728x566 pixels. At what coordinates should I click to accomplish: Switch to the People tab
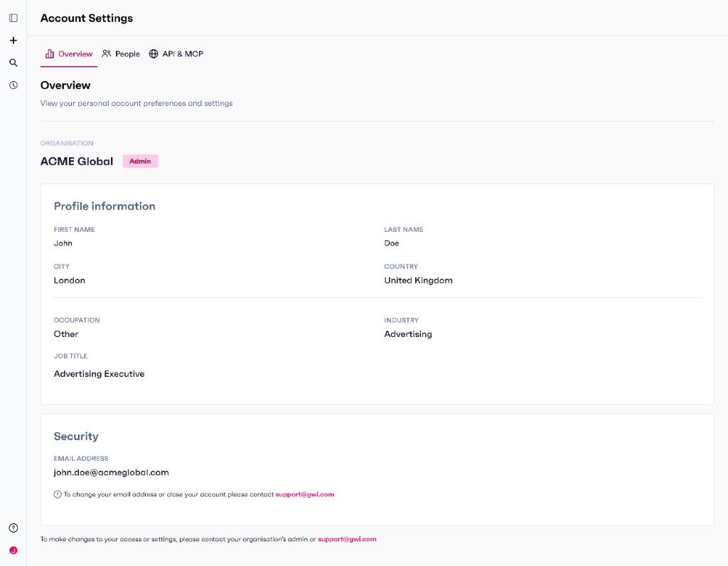(121, 54)
